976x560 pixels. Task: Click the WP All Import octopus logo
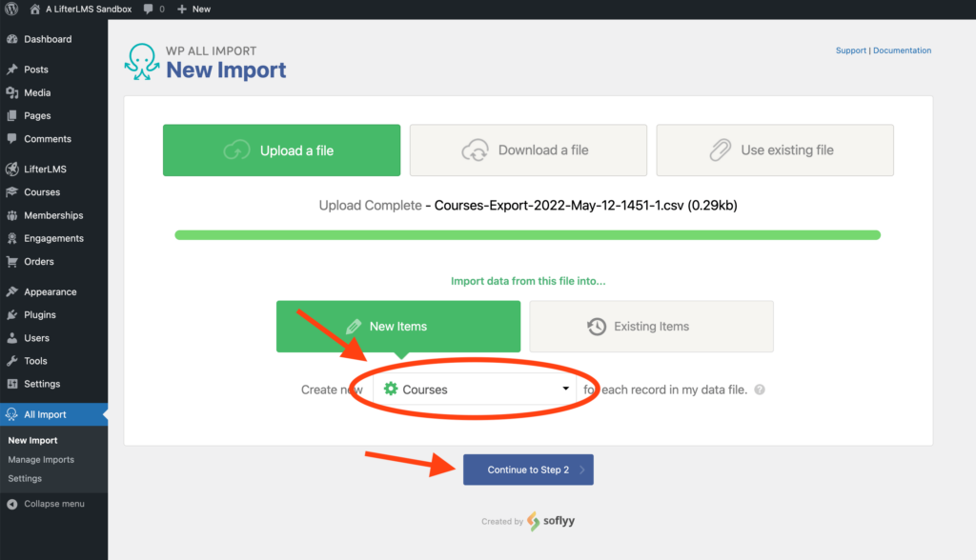coord(141,62)
